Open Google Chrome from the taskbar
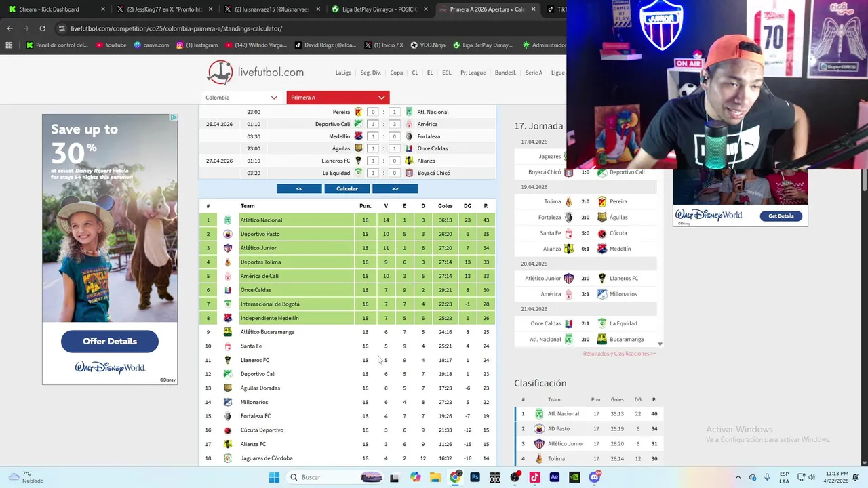Screen dimensions: 868x488 coord(455,477)
